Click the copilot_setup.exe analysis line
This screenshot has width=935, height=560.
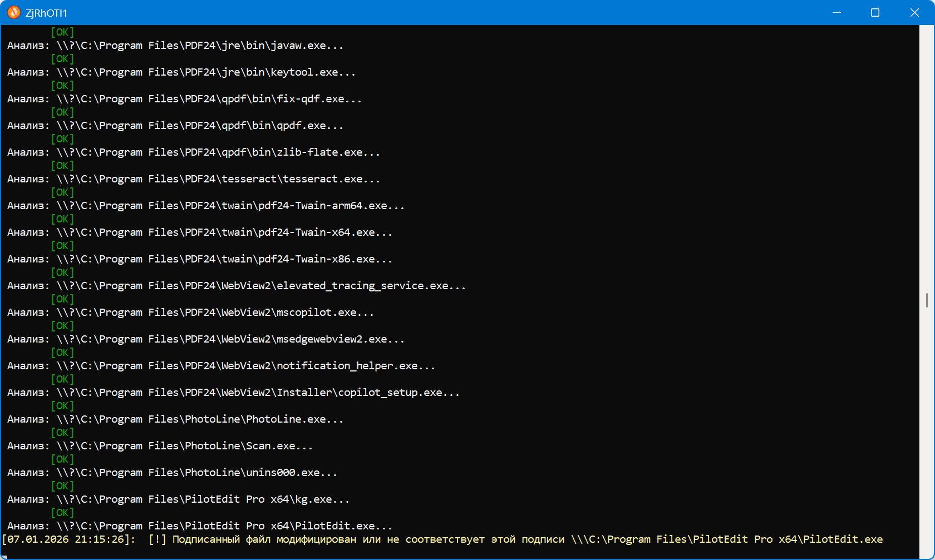click(233, 393)
